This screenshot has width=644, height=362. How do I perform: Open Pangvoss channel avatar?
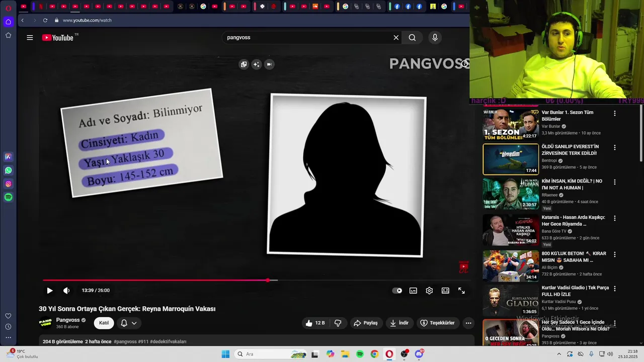tap(45, 323)
